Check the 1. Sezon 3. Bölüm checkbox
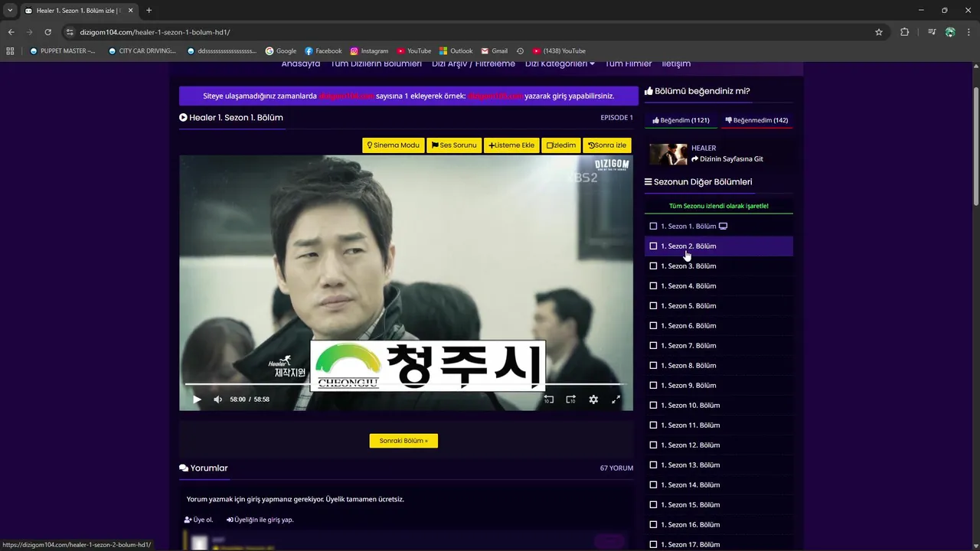Viewport: 980px width, 551px height. 653,266
